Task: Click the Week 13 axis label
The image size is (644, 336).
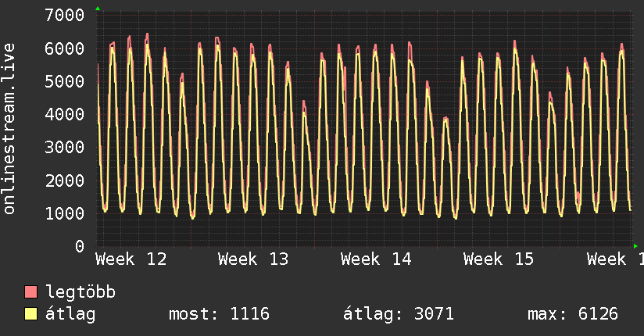Action: point(254,259)
